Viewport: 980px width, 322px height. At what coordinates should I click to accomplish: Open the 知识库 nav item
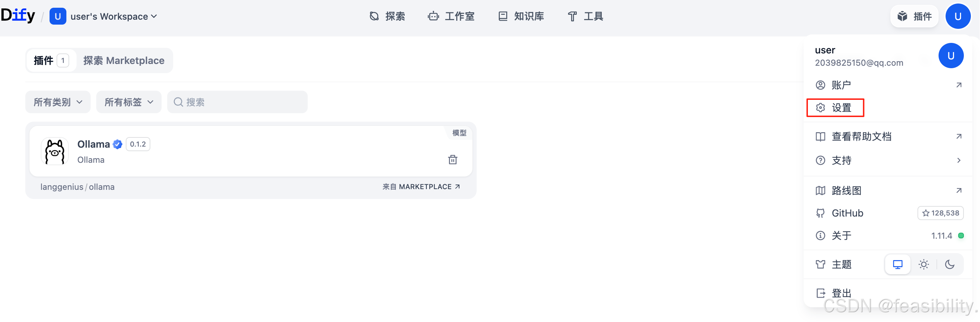[521, 17]
